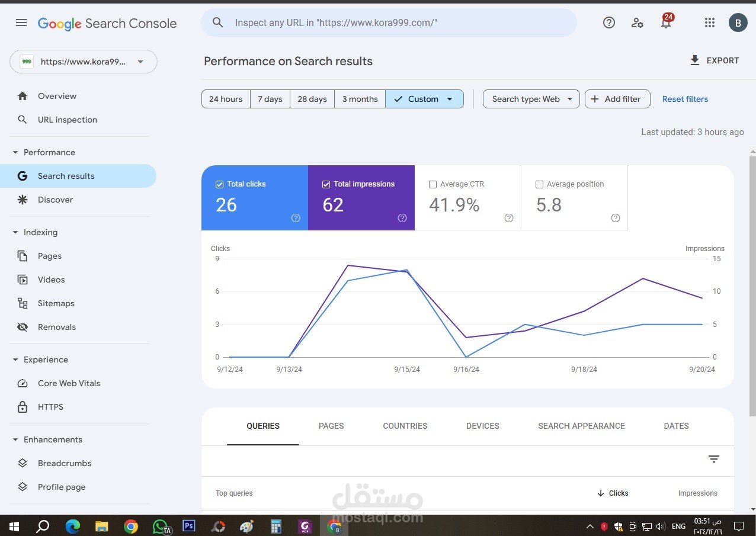This screenshot has height=536, width=756.
Task: Click the Export download icon
Action: [695, 60]
